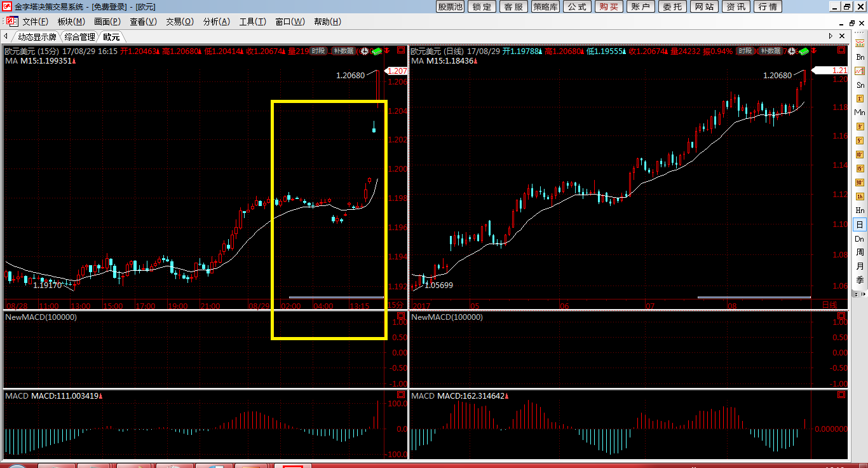Click 补数据 button in the 15分 chart
Viewport: 868px width, 468px height.
click(344, 51)
